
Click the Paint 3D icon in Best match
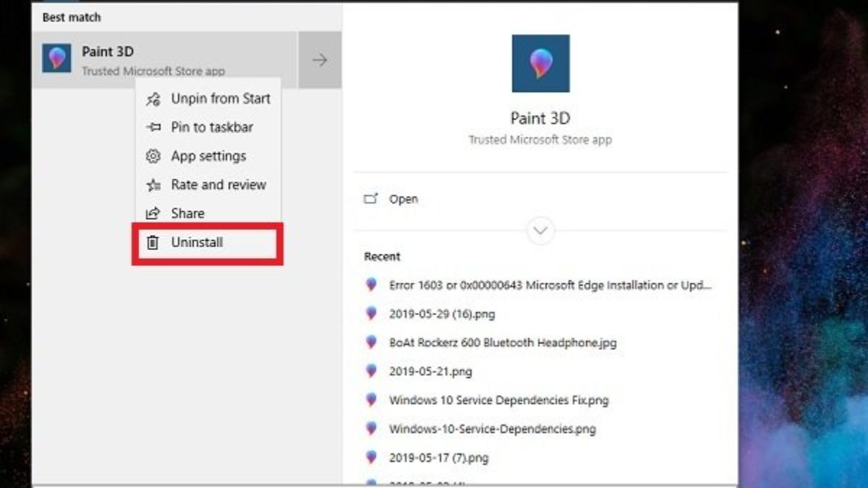(x=56, y=59)
